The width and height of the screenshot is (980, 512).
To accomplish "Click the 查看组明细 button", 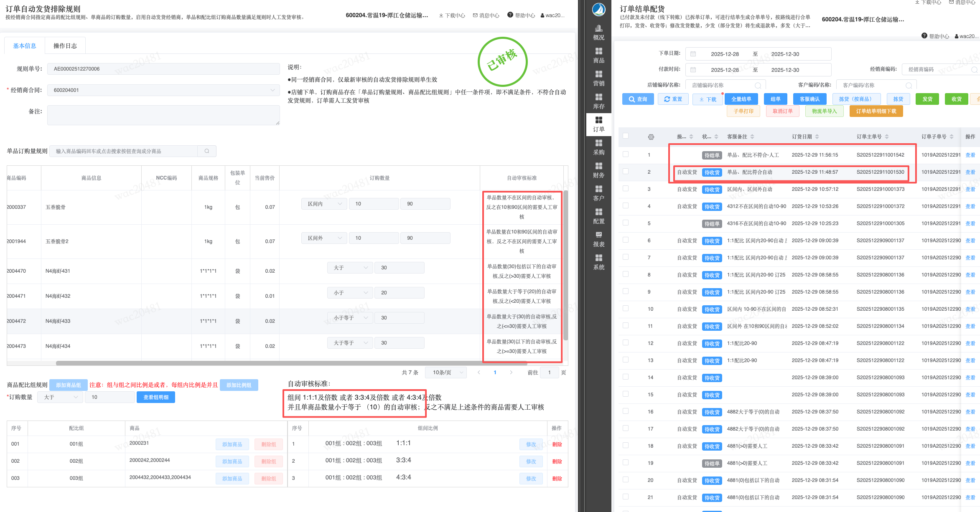I will click(x=156, y=397).
